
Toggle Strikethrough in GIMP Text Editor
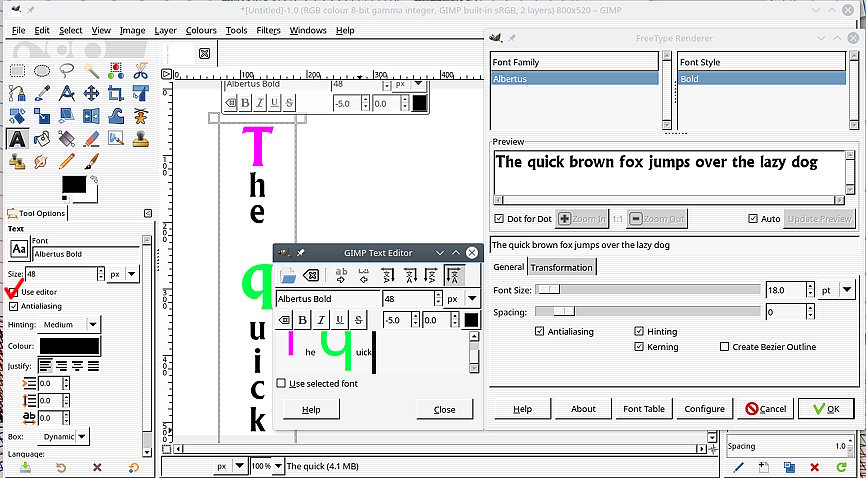(x=358, y=320)
